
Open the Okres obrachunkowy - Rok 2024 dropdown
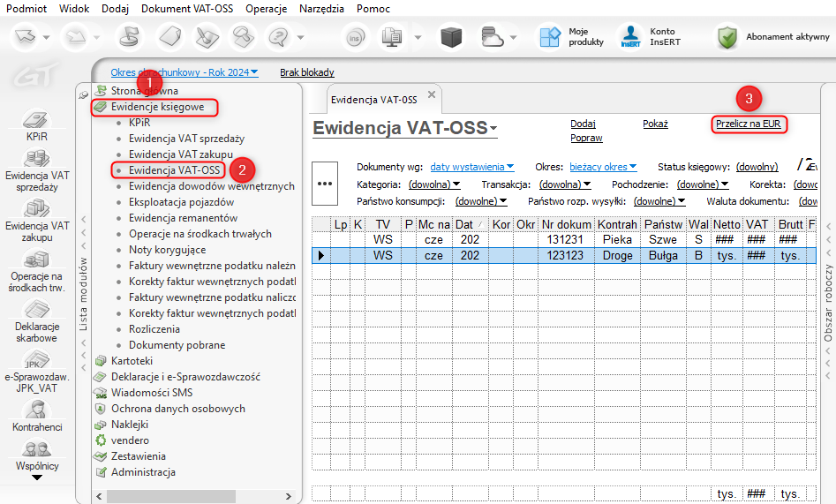pos(185,72)
